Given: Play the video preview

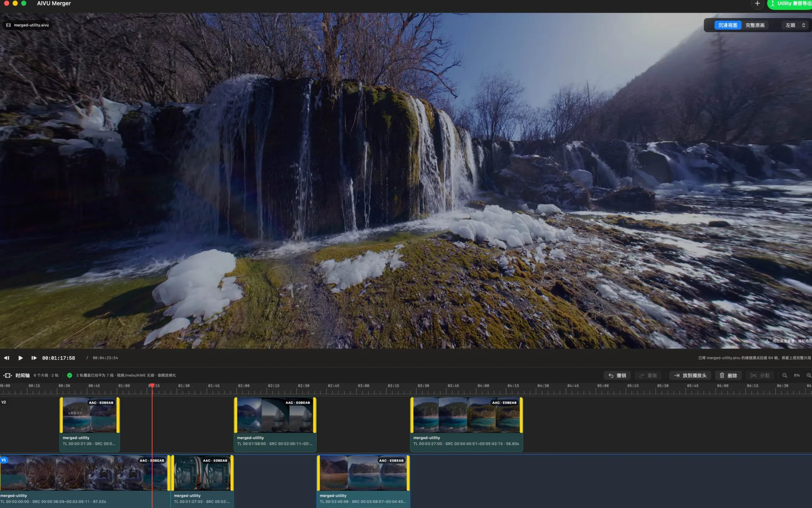Looking at the screenshot, I should pos(20,358).
